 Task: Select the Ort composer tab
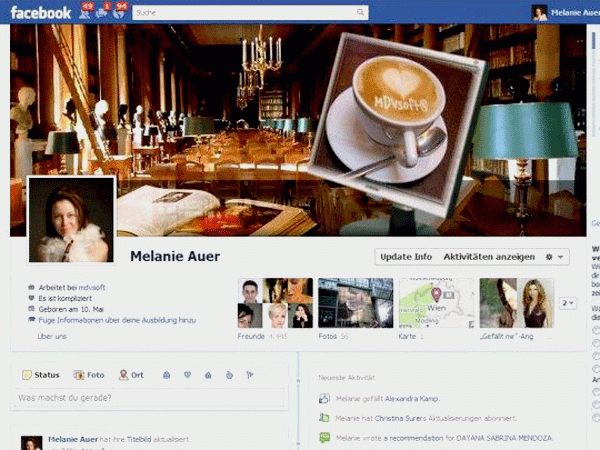(131, 375)
